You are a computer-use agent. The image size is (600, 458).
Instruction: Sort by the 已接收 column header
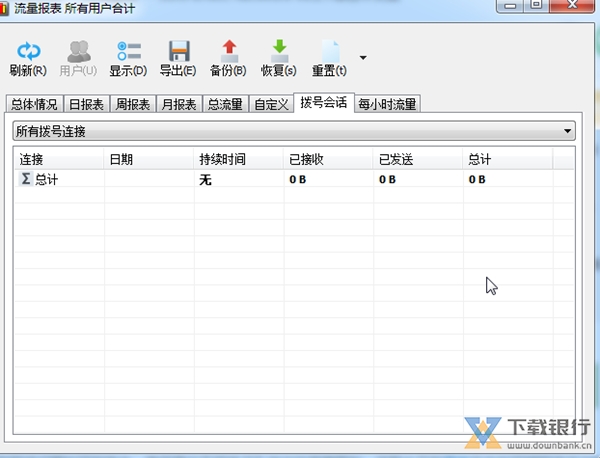click(x=328, y=159)
